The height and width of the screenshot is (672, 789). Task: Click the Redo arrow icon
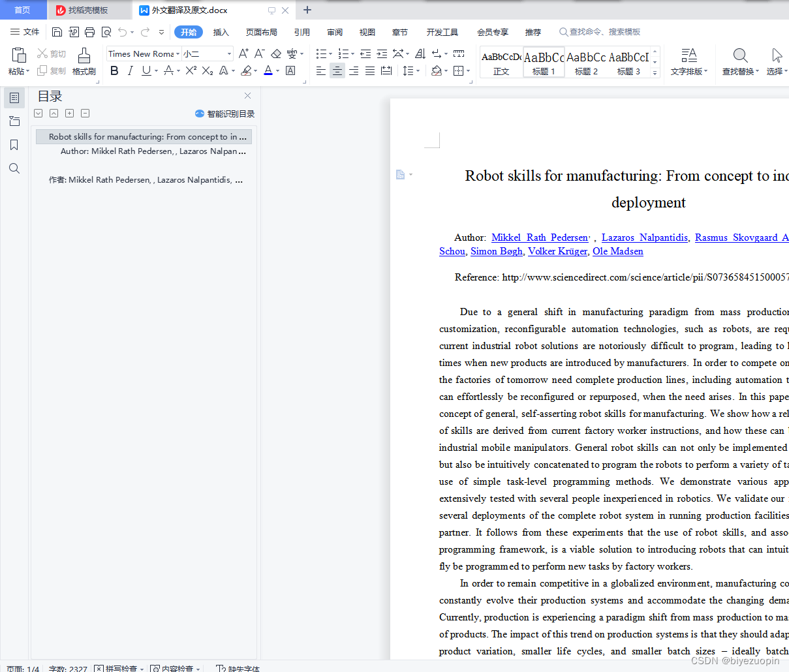[x=145, y=32]
